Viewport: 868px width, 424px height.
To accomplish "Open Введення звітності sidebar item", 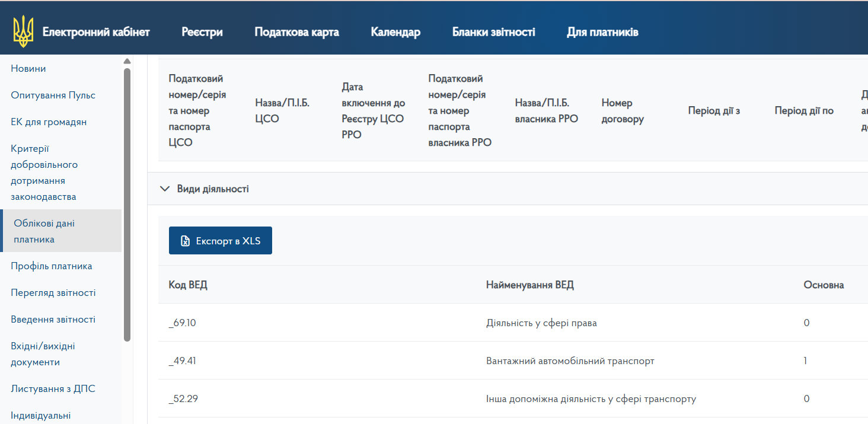I will [x=53, y=320].
